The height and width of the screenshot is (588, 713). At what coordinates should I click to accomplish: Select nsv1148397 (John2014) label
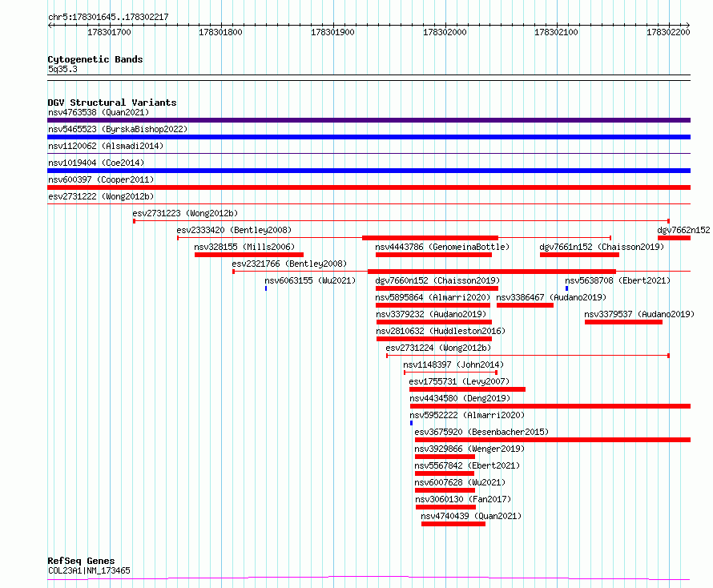[x=453, y=364]
